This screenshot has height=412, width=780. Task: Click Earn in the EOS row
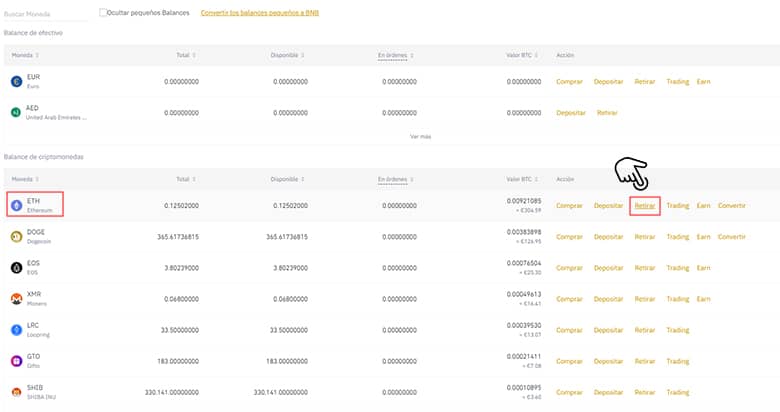703,267
